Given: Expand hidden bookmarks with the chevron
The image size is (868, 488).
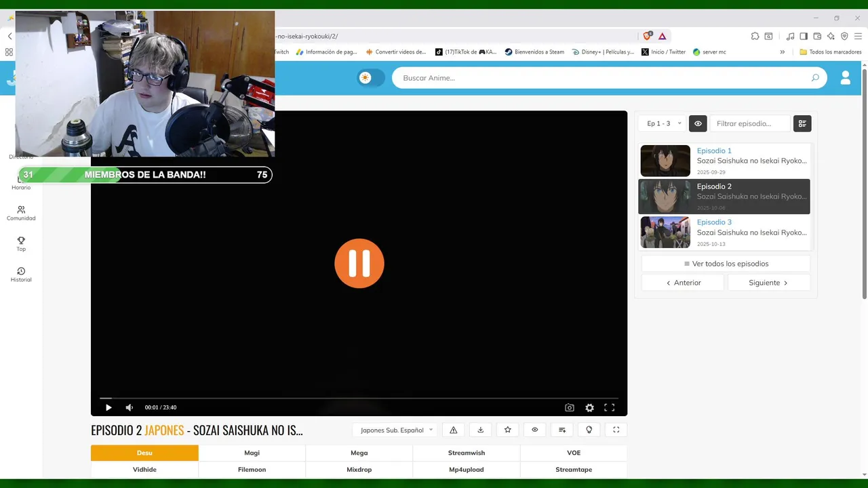Looking at the screenshot, I should (x=782, y=52).
